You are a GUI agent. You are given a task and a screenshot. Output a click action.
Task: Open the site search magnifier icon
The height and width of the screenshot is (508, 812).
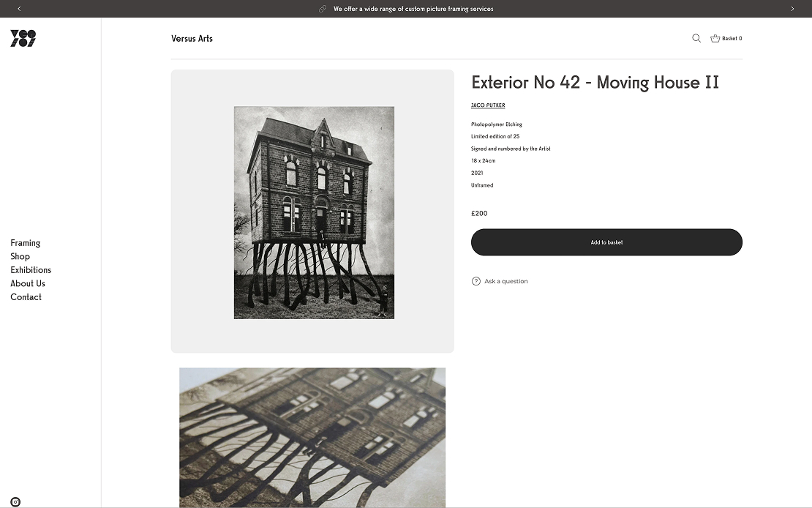click(x=696, y=38)
